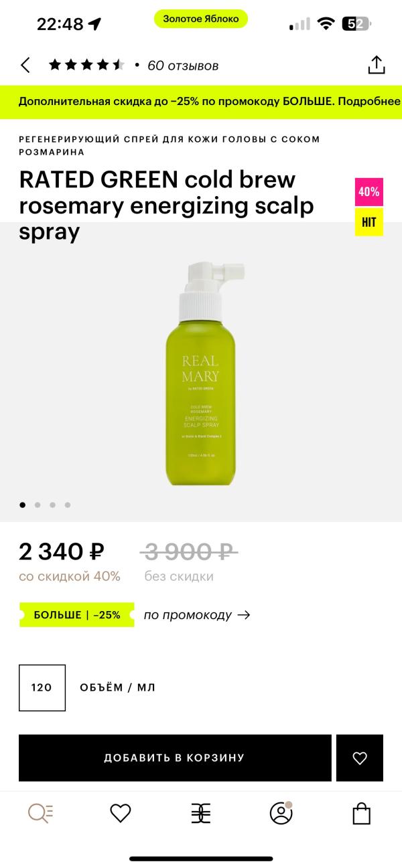
Task: Open the share icon
Action: (377, 65)
